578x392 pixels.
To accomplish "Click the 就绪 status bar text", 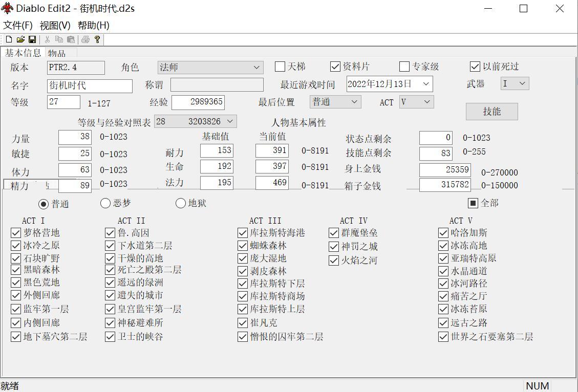I will pyautogui.click(x=10, y=386).
